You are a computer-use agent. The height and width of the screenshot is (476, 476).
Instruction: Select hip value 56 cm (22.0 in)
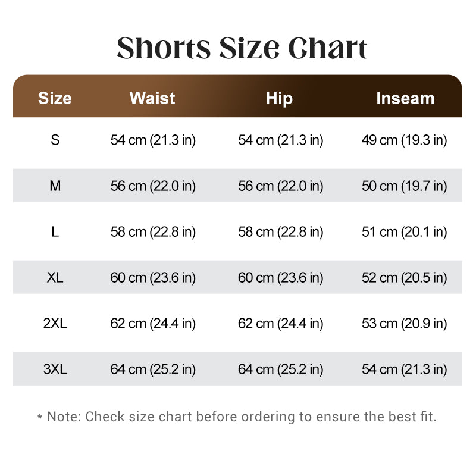[280, 186]
